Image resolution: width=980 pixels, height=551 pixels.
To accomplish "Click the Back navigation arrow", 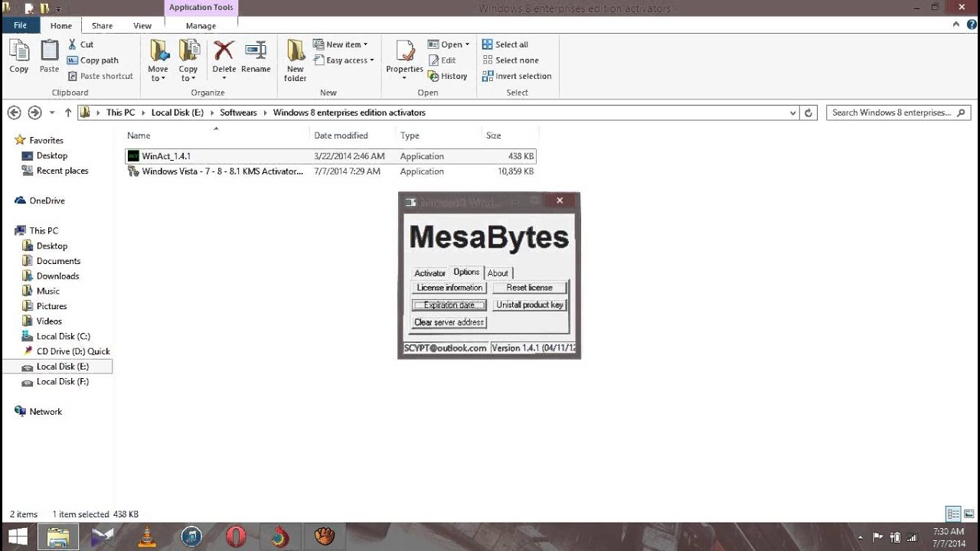I will coord(14,112).
